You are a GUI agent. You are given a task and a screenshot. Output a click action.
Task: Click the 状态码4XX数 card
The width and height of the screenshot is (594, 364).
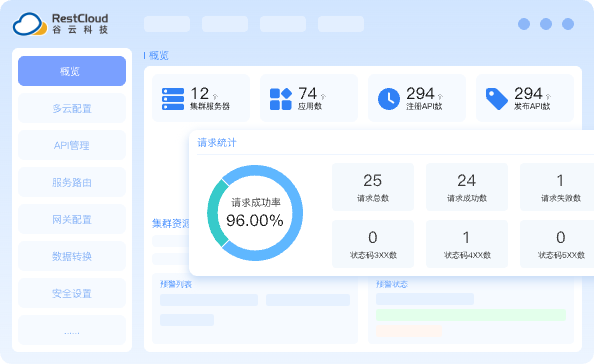click(467, 244)
